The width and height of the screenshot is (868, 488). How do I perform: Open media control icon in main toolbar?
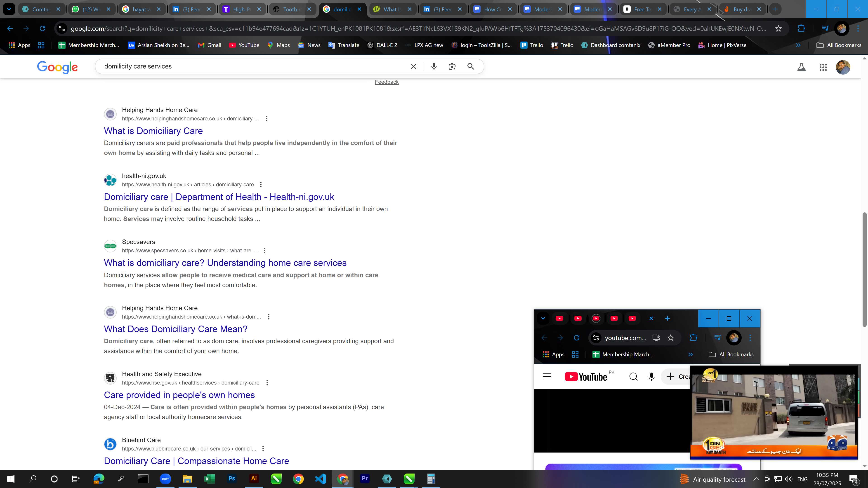(x=825, y=29)
